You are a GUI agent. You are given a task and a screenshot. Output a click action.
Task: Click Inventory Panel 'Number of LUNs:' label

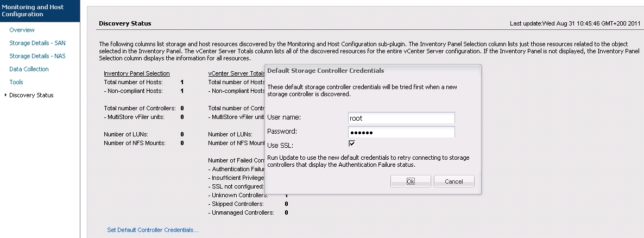(x=125, y=134)
